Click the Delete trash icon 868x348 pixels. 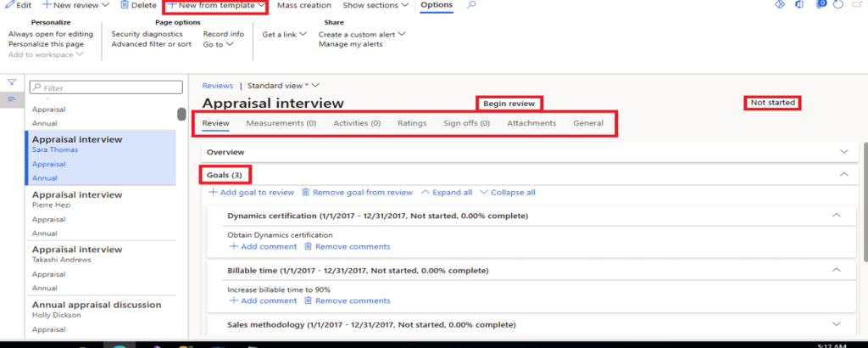pos(125,5)
